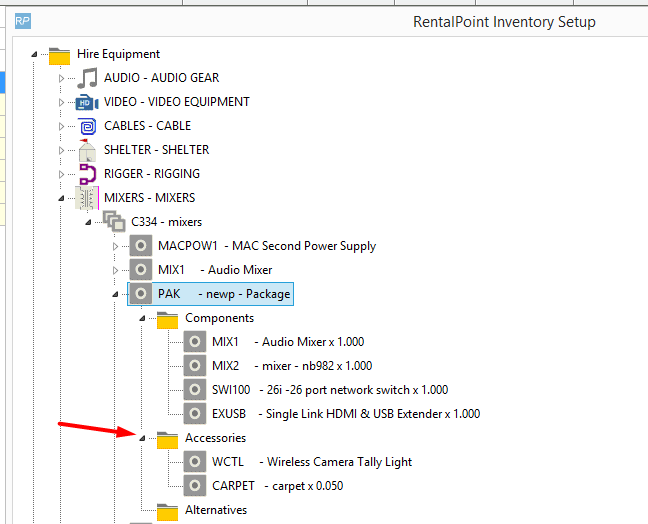Viewport: 648px width, 524px height.
Task: Click the AUDIO music note icon
Action: click(87, 78)
